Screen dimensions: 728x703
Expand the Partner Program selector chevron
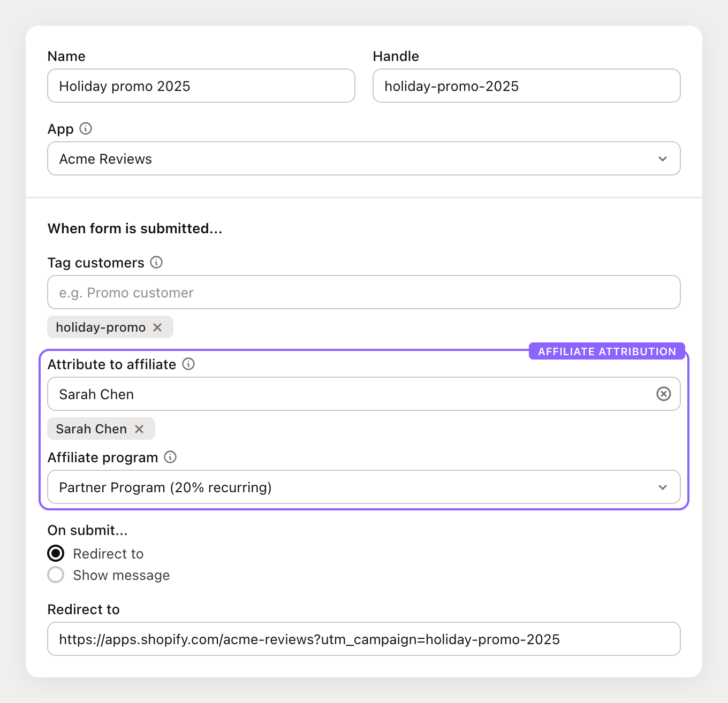pos(663,487)
